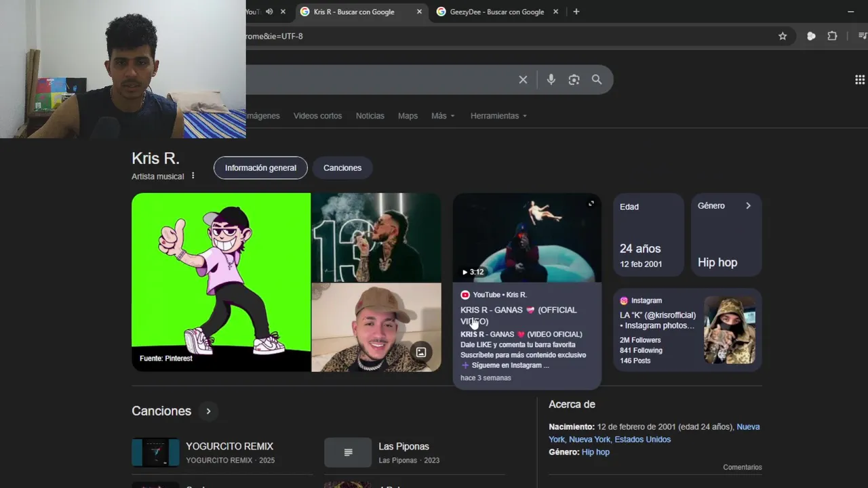The height and width of the screenshot is (488, 868).
Task: Click the browser address bar URL
Action: tap(274, 36)
